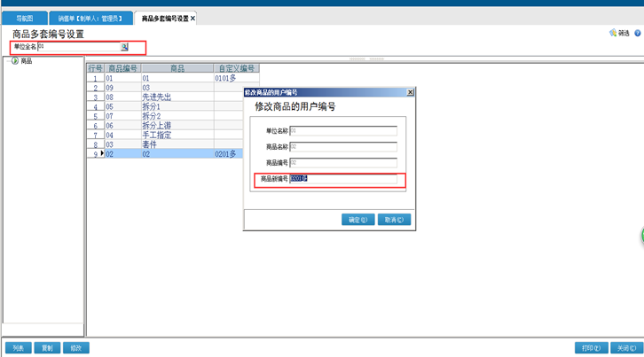The height and width of the screenshot is (357, 644).
Task: Close the 商品多套编号设置 tab with its X
Action: 193,18
